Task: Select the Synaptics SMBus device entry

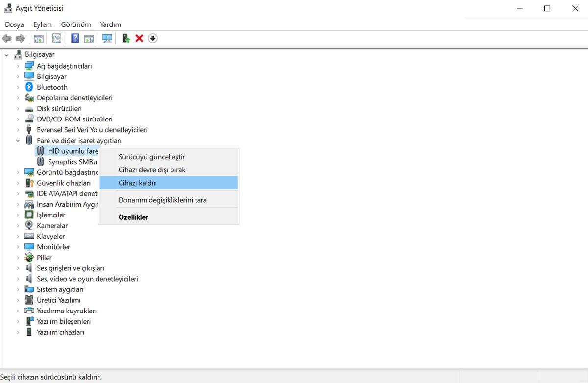Action: 73,162
